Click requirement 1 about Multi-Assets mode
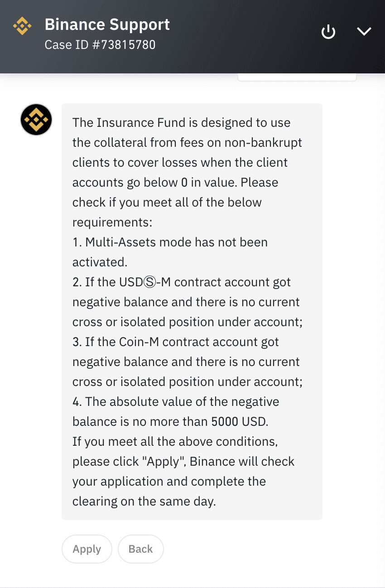The width and height of the screenshot is (385, 588). [170, 252]
